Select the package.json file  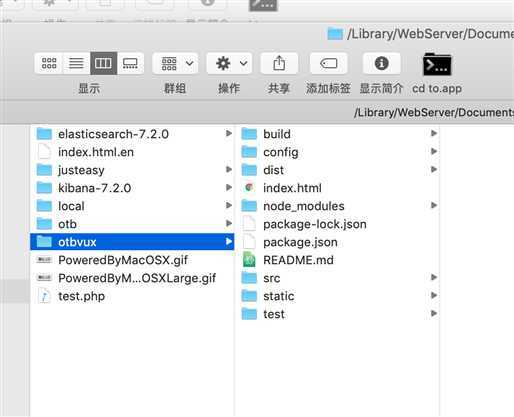[338, 242]
